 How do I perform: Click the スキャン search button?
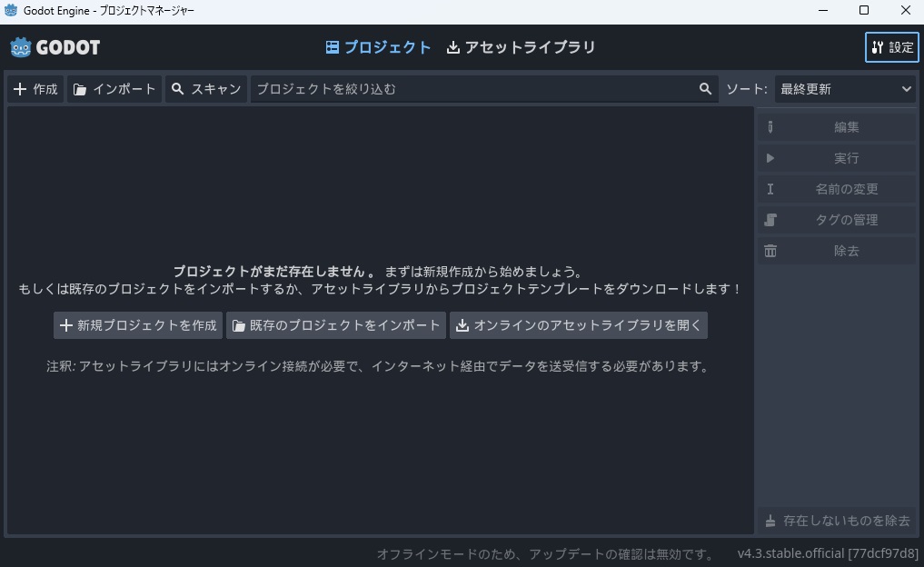click(x=206, y=89)
